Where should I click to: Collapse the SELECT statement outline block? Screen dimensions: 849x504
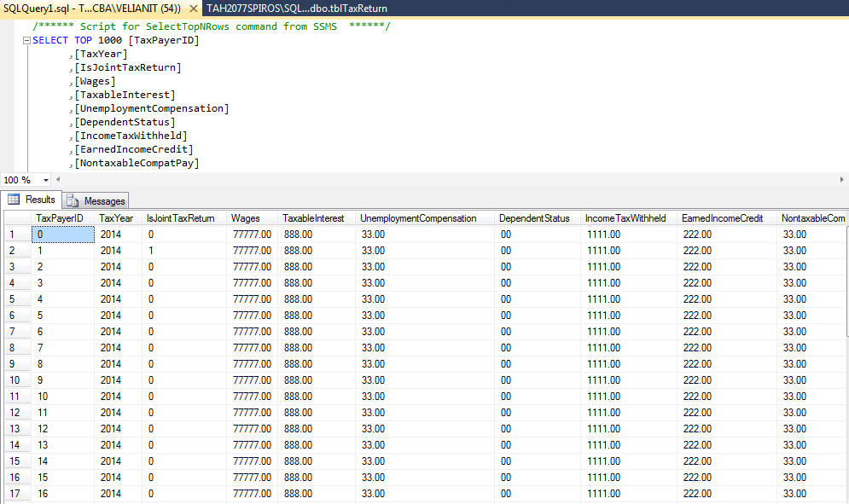click(26, 41)
